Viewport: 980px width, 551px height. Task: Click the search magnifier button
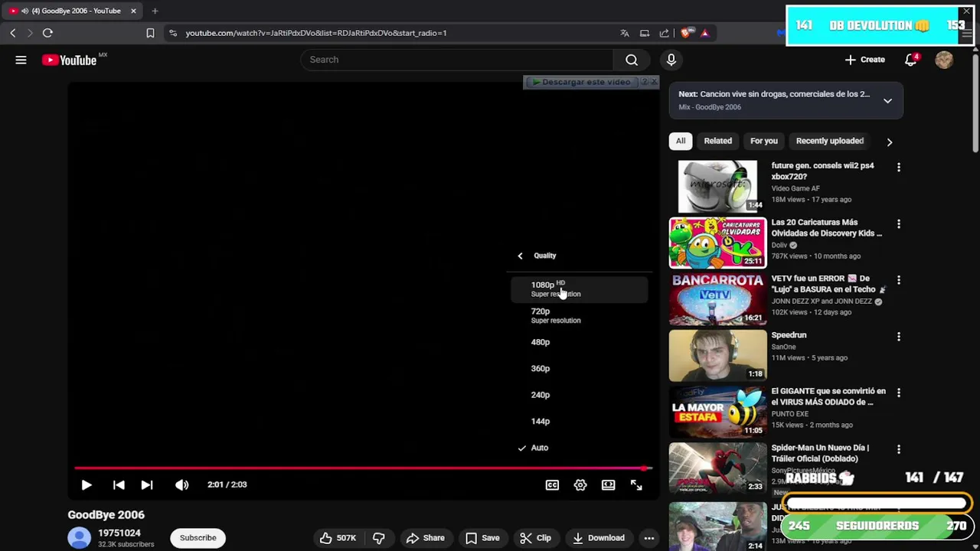632,60
